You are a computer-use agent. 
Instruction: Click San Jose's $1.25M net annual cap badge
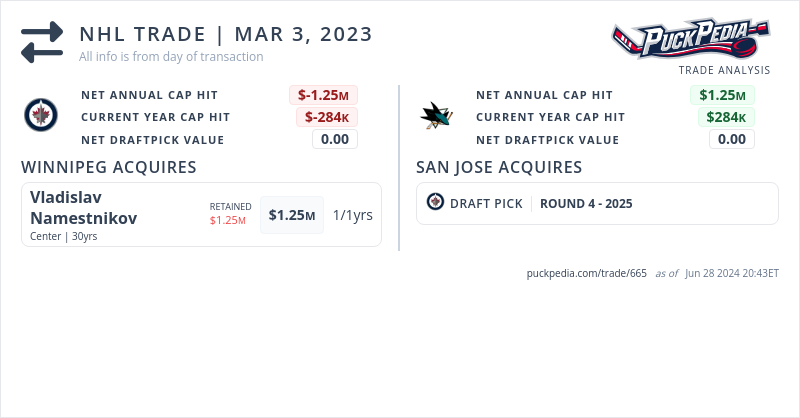point(722,95)
